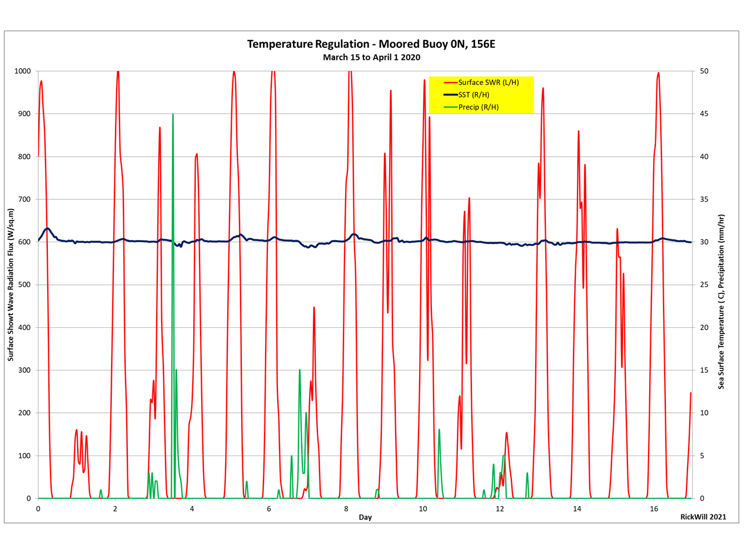Screen dimensions: 747x560
Task: Click the 45 label on right axis
Action: pos(704,114)
